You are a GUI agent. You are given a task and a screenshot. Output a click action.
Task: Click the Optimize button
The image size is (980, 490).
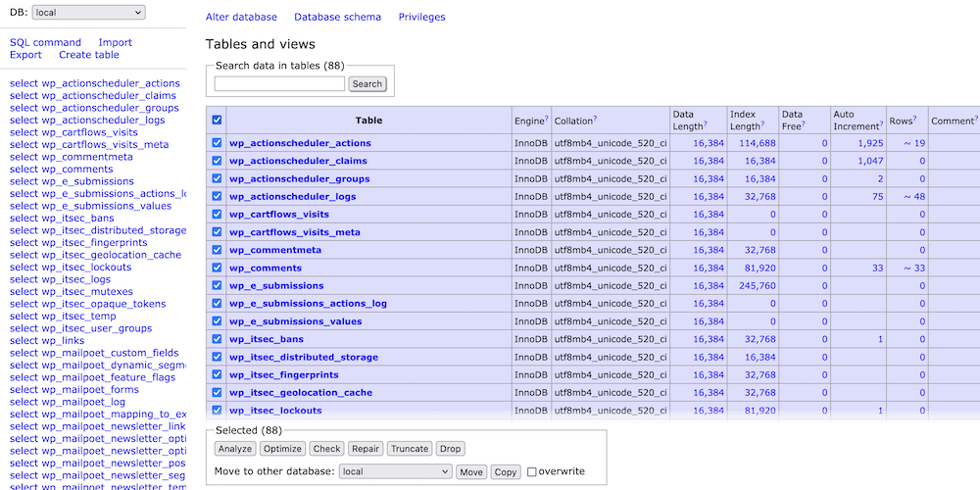pyautogui.click(x=282, y=449)
